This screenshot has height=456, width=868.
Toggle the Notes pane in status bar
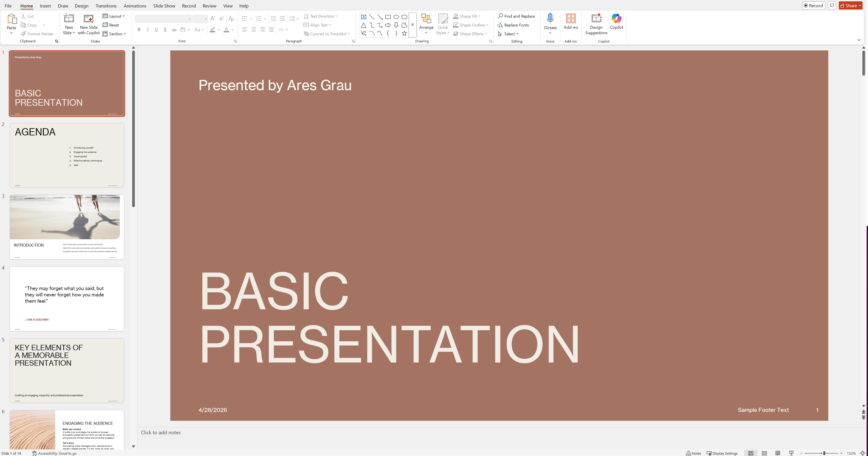click(x=694, y=453)
